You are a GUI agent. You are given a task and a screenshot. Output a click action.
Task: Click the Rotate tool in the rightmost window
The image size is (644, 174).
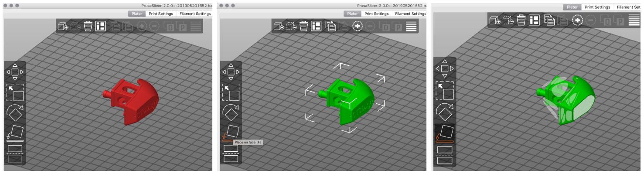[444, 112]
